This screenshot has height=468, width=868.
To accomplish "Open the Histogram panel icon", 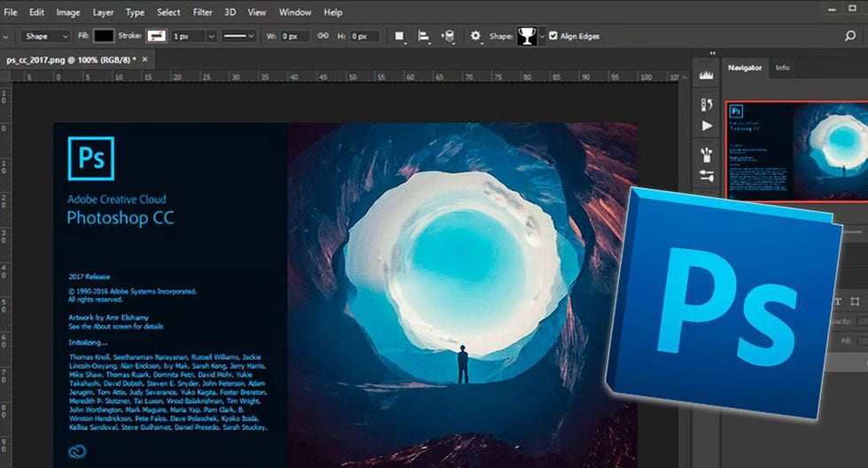I will (x=706, y=75).
